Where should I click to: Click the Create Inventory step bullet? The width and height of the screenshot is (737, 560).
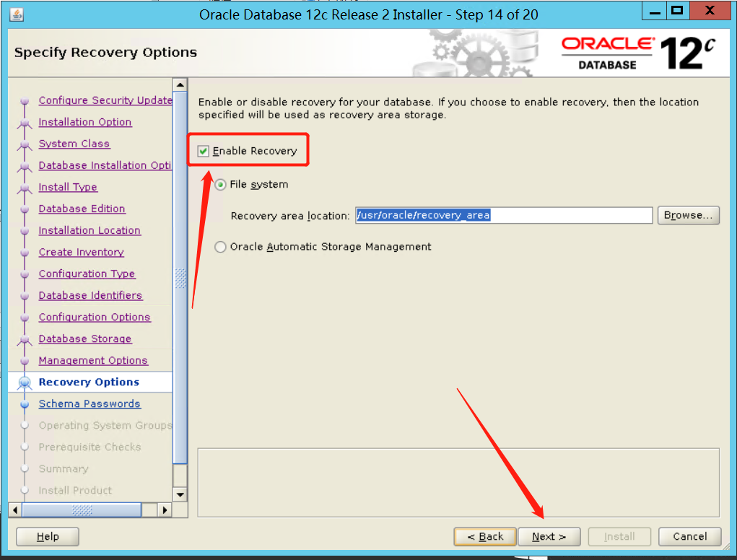pyautogui.click(x=25, y=253)
